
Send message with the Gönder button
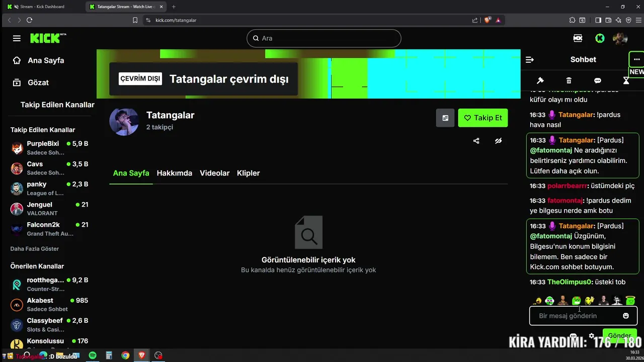(x=619, y=335)
